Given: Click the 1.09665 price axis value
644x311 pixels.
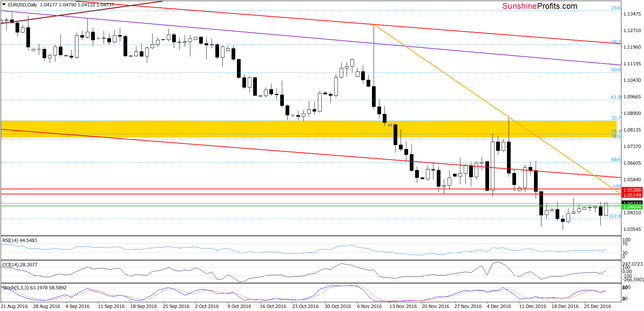Looking at the screenshot, I should click(632, 97).
